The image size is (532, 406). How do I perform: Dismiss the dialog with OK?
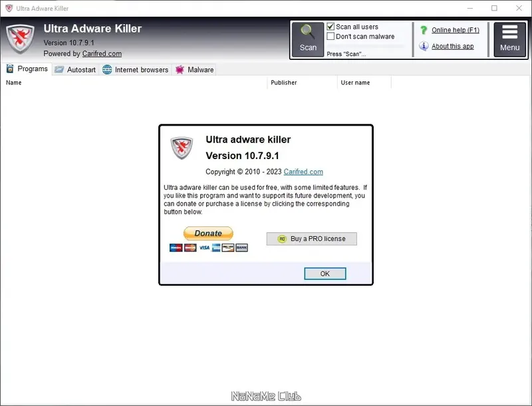(325, 274)
